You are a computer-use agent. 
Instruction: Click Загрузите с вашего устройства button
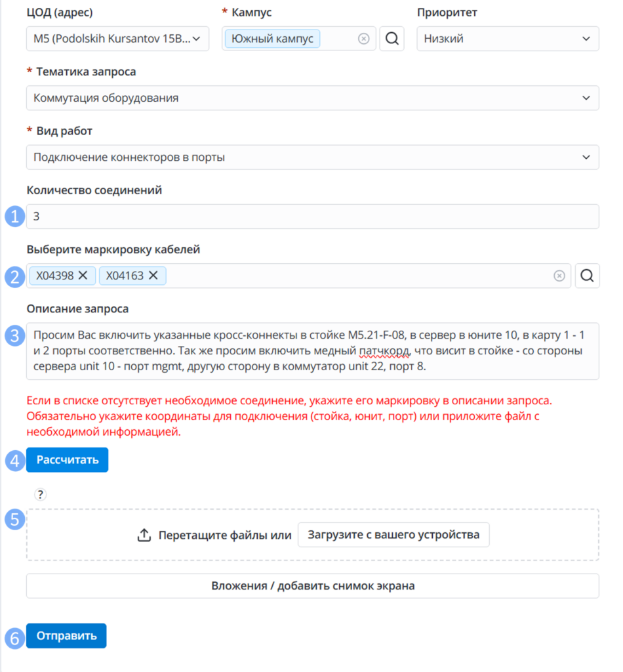(x=393, y=534)
